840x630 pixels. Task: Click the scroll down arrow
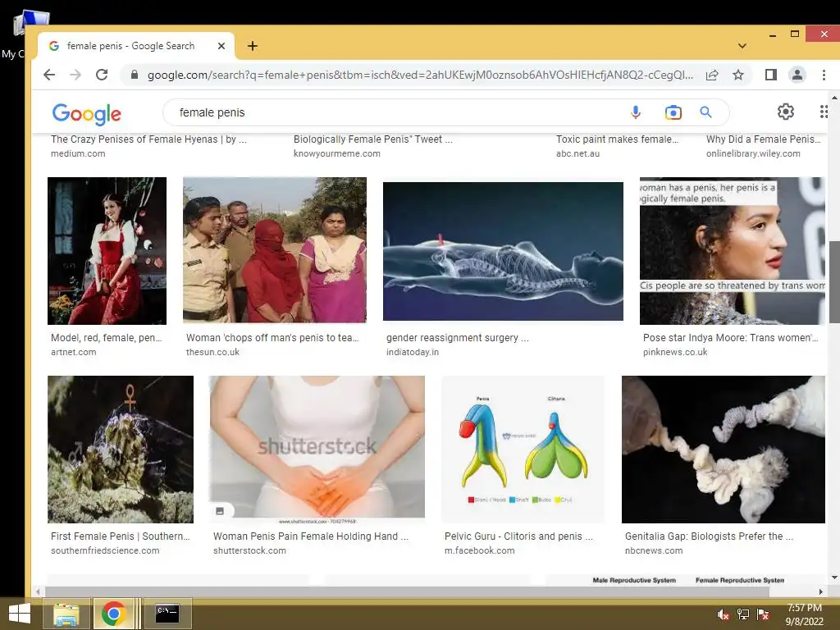(x=834, y=577)
